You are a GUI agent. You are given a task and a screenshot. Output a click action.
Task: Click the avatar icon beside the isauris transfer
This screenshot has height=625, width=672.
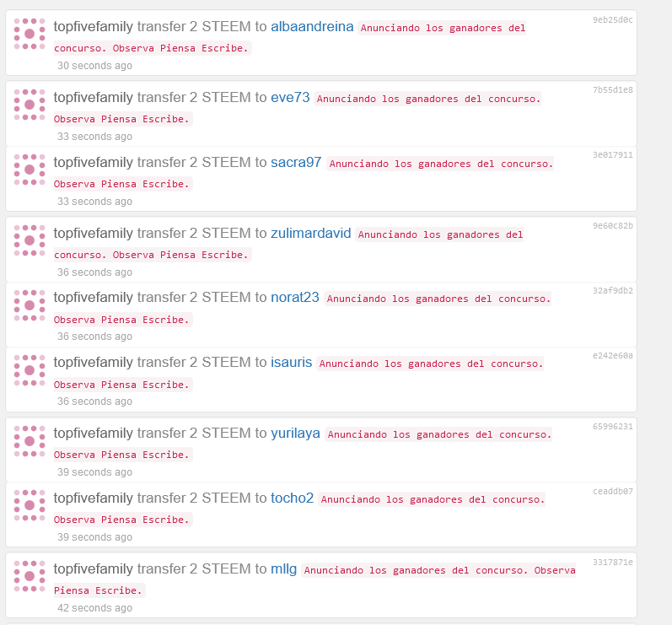[30, 370]
